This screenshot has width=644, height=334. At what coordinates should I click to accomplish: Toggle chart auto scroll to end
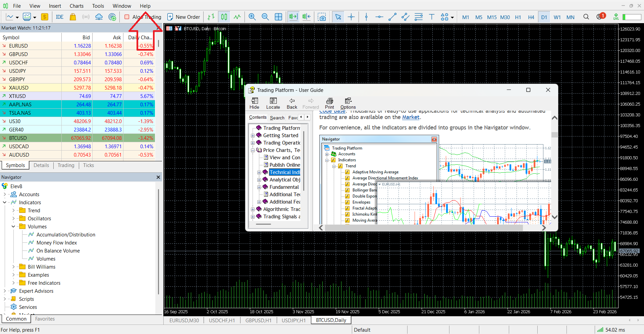pos(293,17)
